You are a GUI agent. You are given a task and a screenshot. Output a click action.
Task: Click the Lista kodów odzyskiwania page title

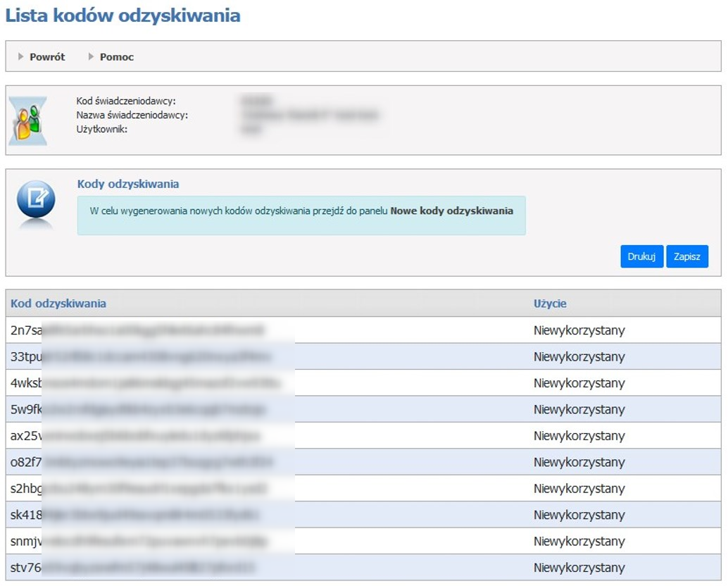(123, 15)
